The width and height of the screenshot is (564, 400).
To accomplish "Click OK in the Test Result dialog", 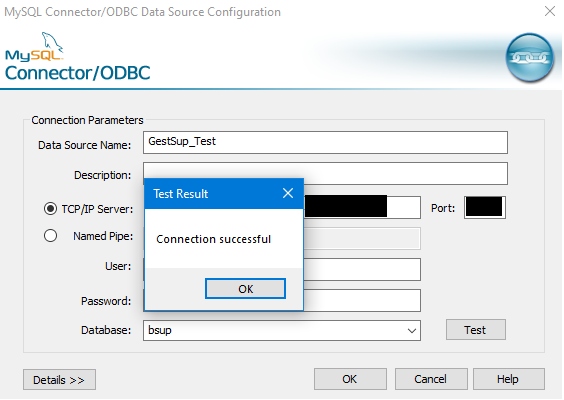I will click(245, 288).
